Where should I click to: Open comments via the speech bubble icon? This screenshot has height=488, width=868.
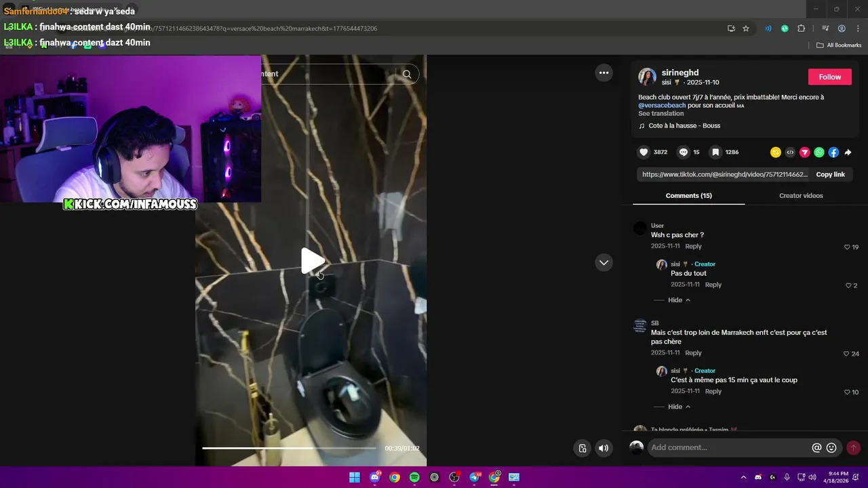[x=684, y=152]
